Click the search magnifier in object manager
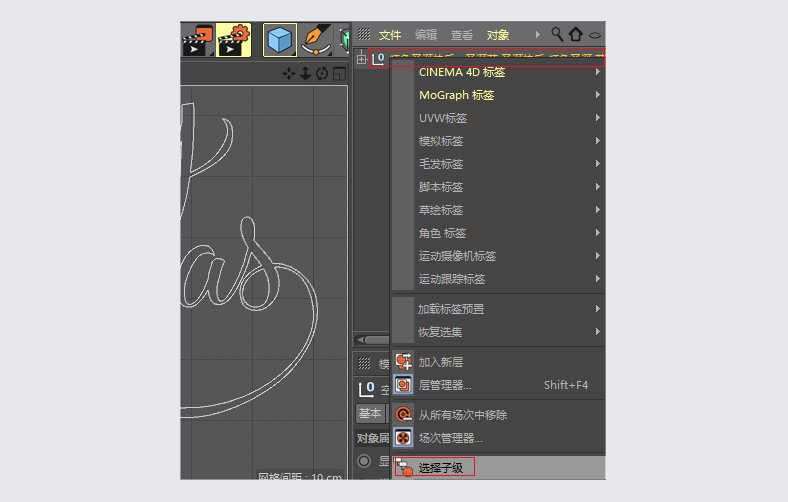The image size is (788, 502). click(x=557, y=34)
